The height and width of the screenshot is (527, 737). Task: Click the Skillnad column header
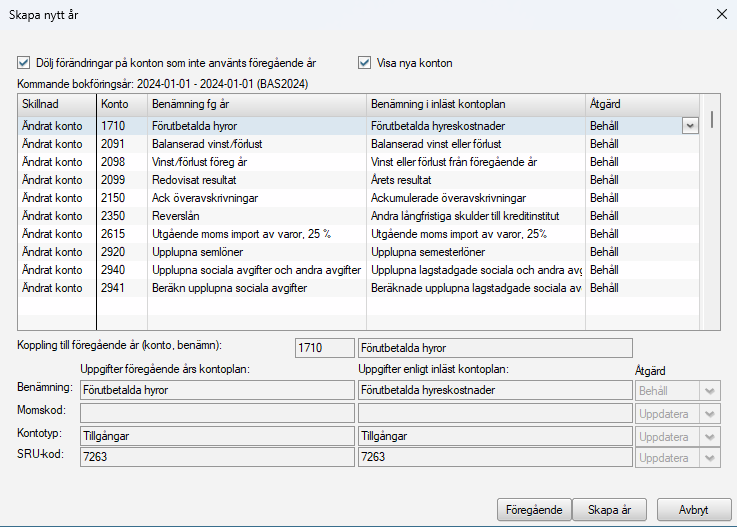(57, 104)
